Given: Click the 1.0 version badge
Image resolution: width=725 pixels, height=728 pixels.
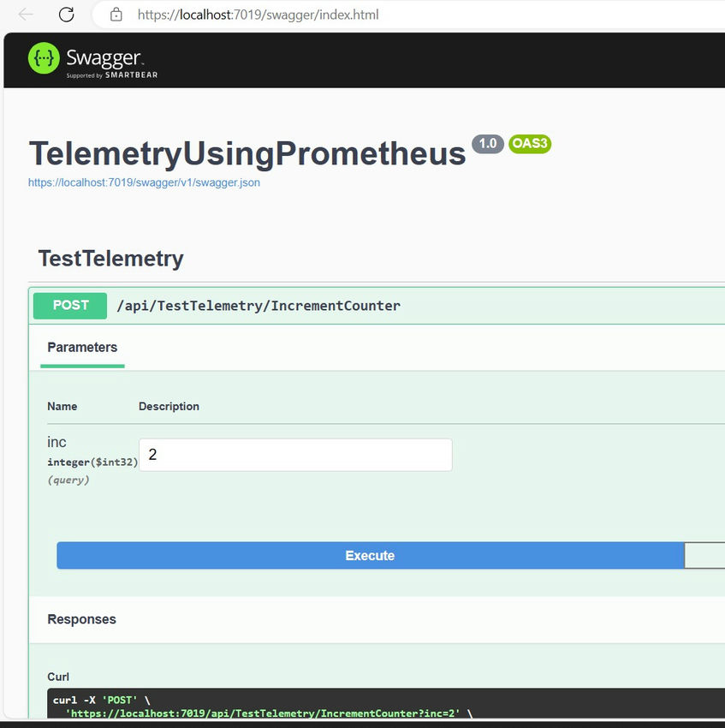Looking at the screenshot, I should (x=488, y=144).
